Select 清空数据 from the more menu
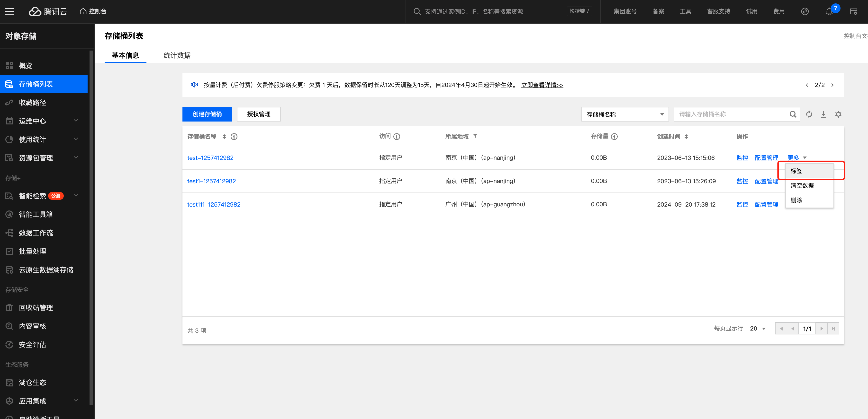This screenshot has height=419, width=868. tap(809, 186)
